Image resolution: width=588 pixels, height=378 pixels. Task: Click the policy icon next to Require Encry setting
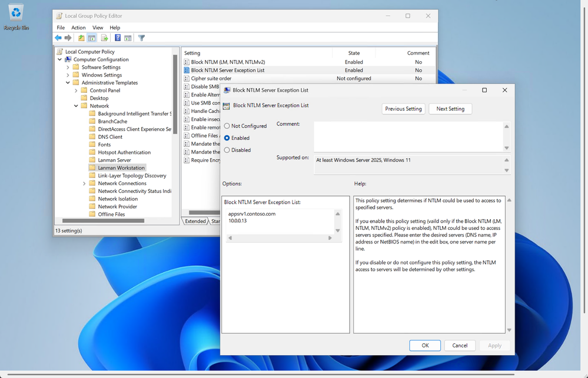[x=187, y=160]
